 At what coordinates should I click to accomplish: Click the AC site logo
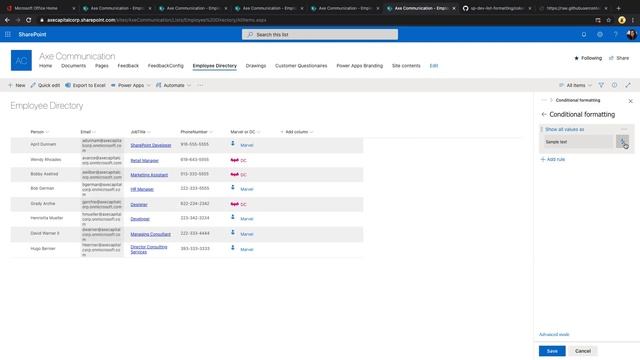point(21,60)
